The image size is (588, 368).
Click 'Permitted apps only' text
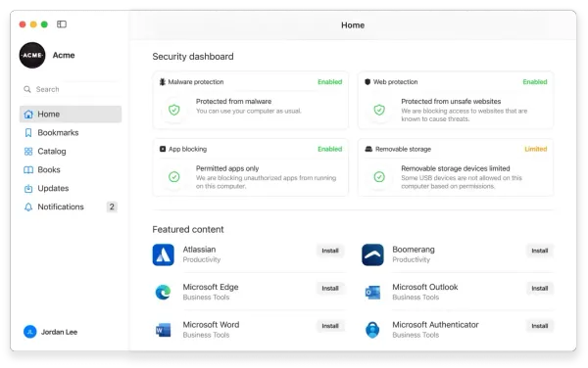tap(227, 168)
